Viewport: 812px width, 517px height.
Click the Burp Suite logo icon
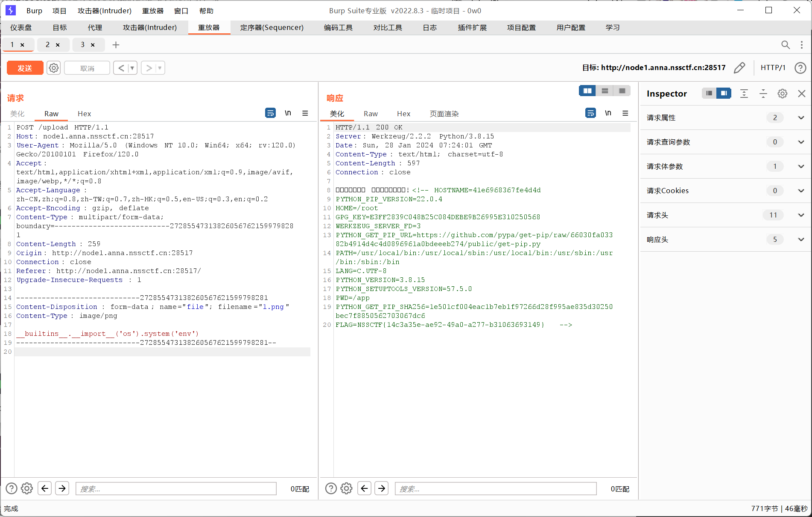[11, 10]
